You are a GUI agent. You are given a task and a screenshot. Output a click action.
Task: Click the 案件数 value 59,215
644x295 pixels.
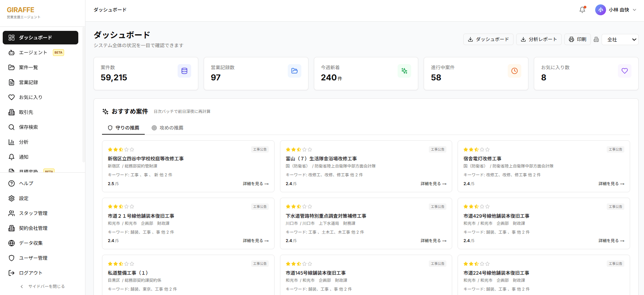tap(114, 78)
